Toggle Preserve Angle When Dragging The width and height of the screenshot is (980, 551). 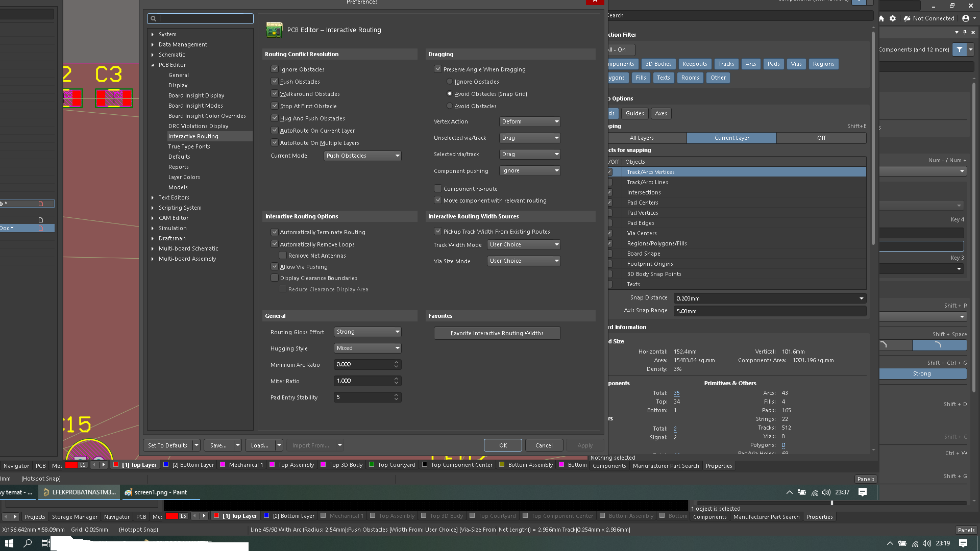438,69
